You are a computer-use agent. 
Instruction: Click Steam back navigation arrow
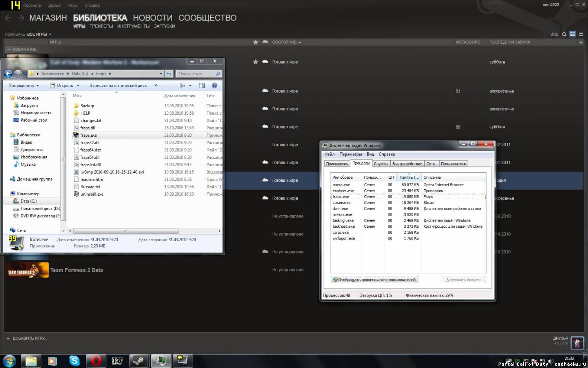pos(8,18)
